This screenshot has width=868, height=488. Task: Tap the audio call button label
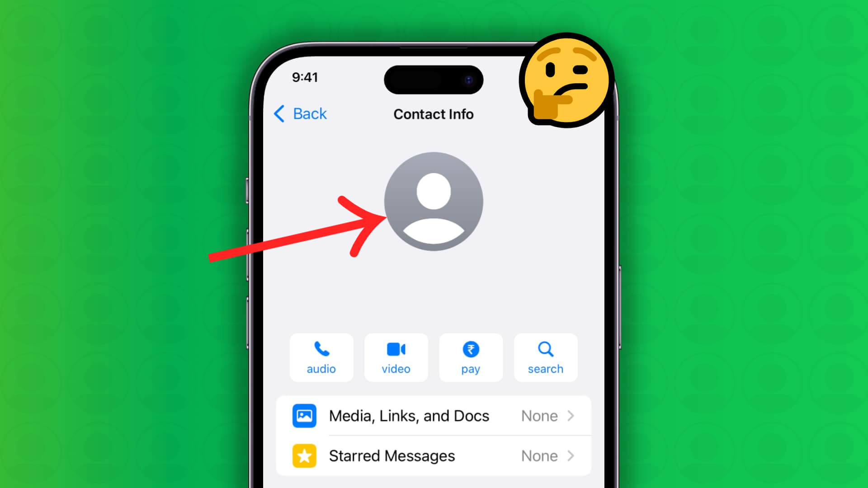[x=321, y=369]
